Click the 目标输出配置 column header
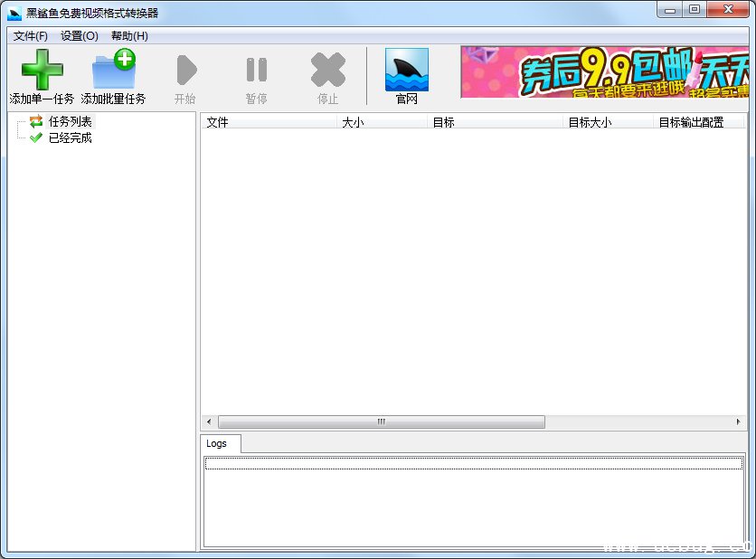Screen dimensions: 756x559 [x=697, y=122]
